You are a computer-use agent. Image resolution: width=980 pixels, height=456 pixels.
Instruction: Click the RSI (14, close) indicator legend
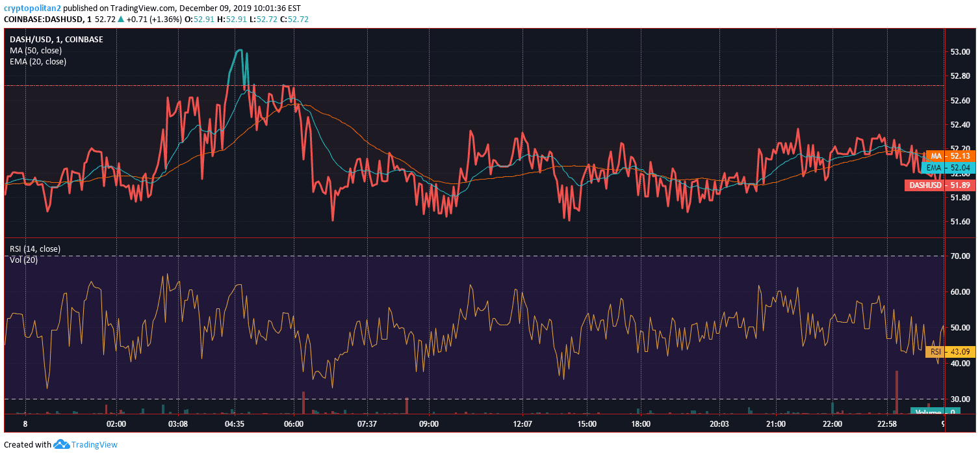[35, 249]
